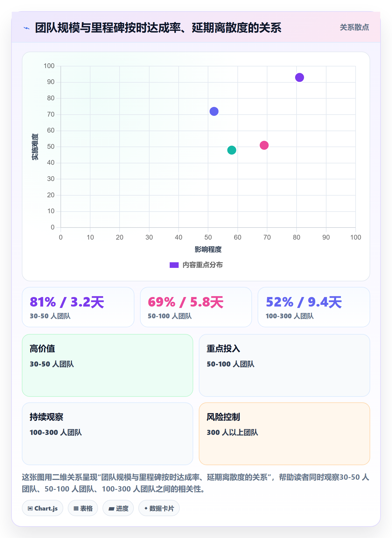The width and height of the screenshot is (392, 538).
Task: Click the 表格 table tag icon
Action: (76, 508)
